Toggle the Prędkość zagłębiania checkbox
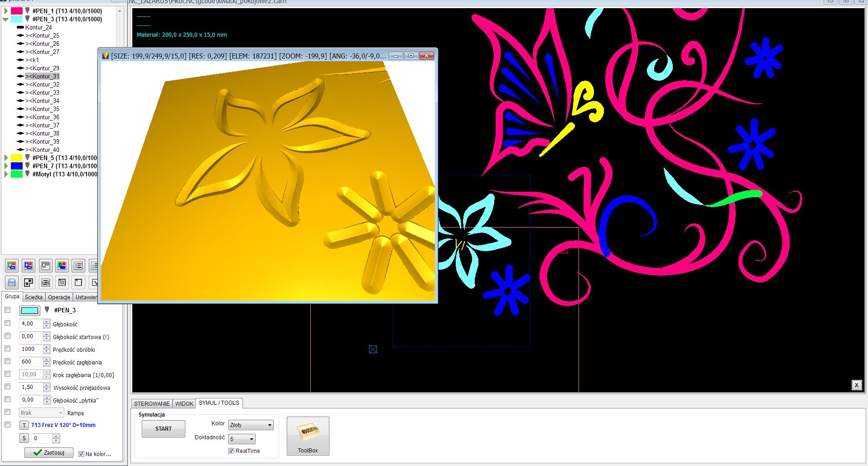Image resolution: width=868 pixels, height=466 pixels. [7, 361]
